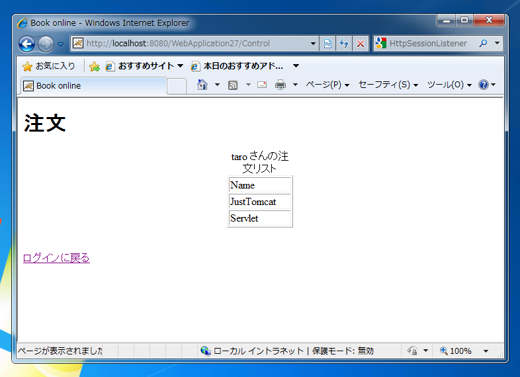
Task: Run the search with the magnifier icon
Action: tap(483, 43)
